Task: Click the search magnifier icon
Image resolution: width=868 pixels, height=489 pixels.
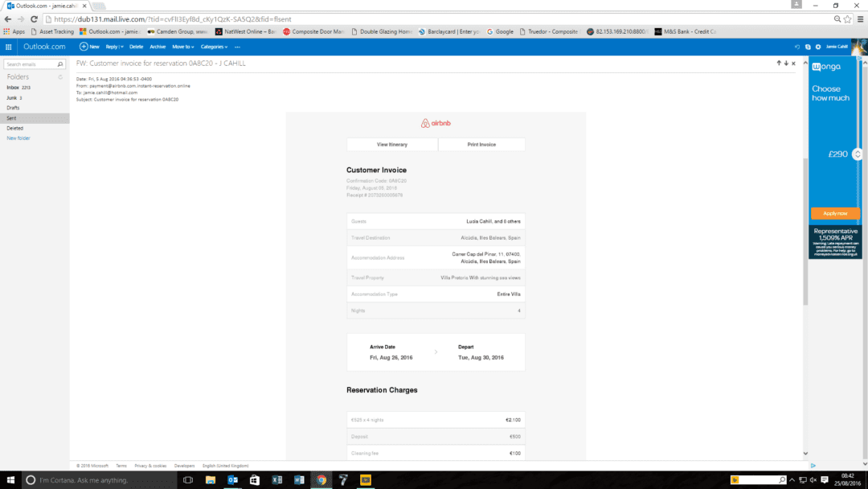Action: 60,64
